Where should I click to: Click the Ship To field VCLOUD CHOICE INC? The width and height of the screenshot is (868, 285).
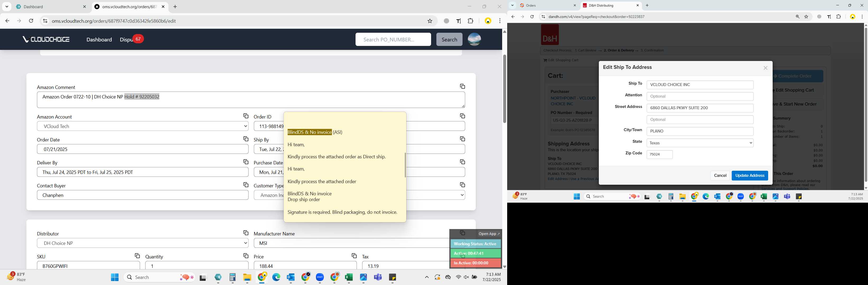coord(700,85)
